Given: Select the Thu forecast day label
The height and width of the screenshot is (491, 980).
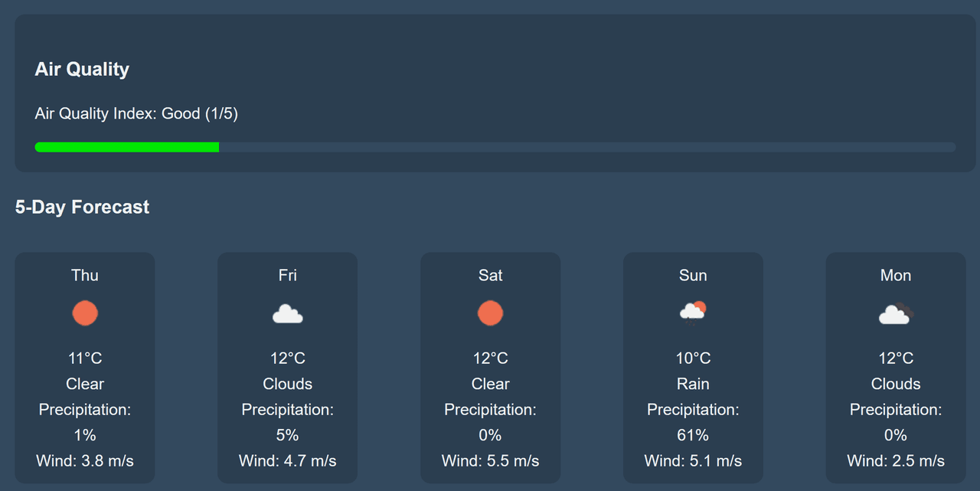Looking at the screenshot, I should [x=85, y=275].
